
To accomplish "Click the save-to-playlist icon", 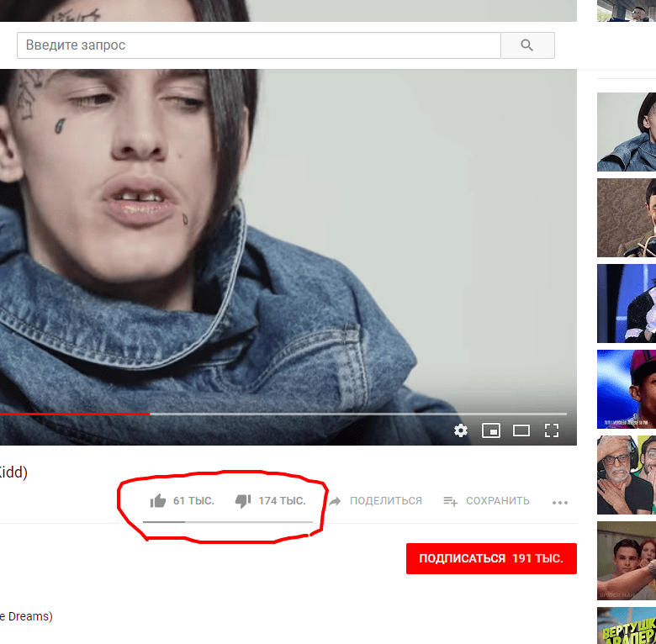I will point(450,501).
